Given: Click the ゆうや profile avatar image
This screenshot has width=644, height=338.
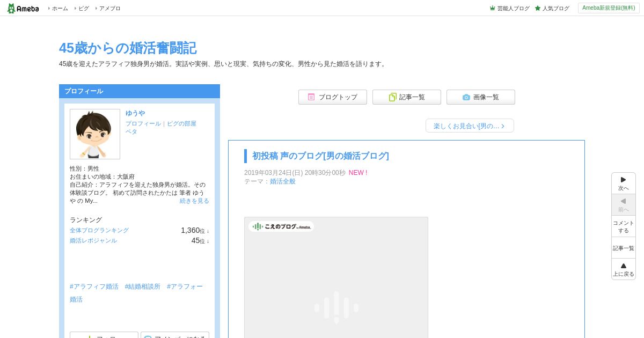Looking at the screenshot, I should (x=95, y=134).
